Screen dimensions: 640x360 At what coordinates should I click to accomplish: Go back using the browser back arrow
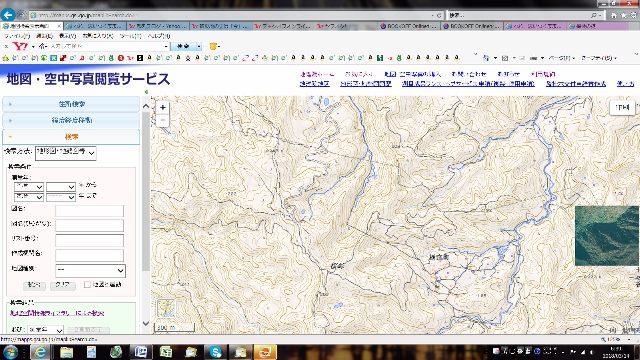[x=8, y=15]
